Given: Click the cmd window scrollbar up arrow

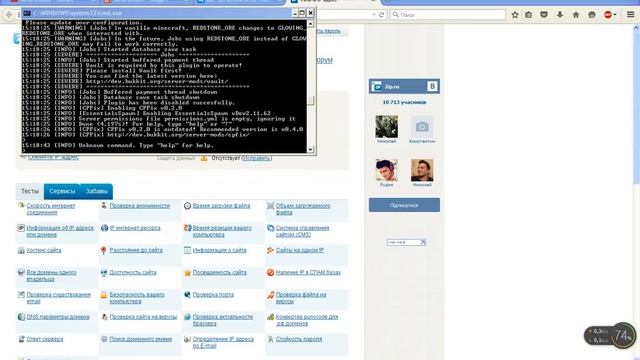Looking at the screenshot, I should point(311,23).
